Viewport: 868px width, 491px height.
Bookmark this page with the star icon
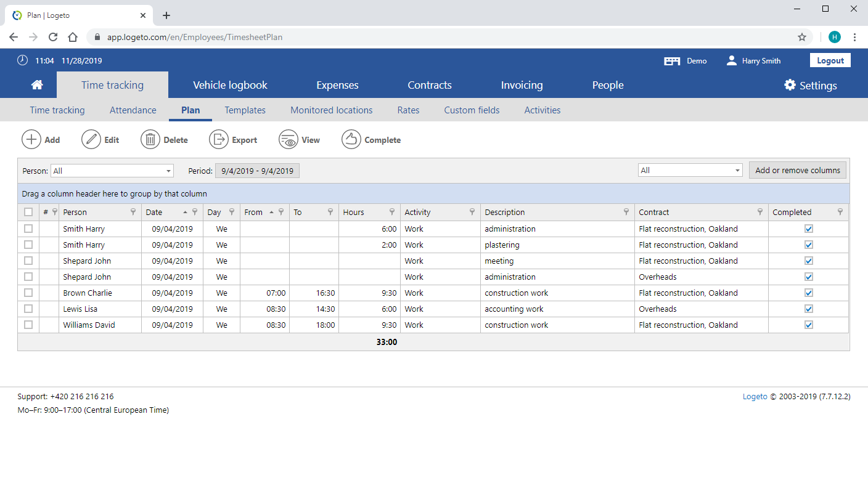coord(802,37)
